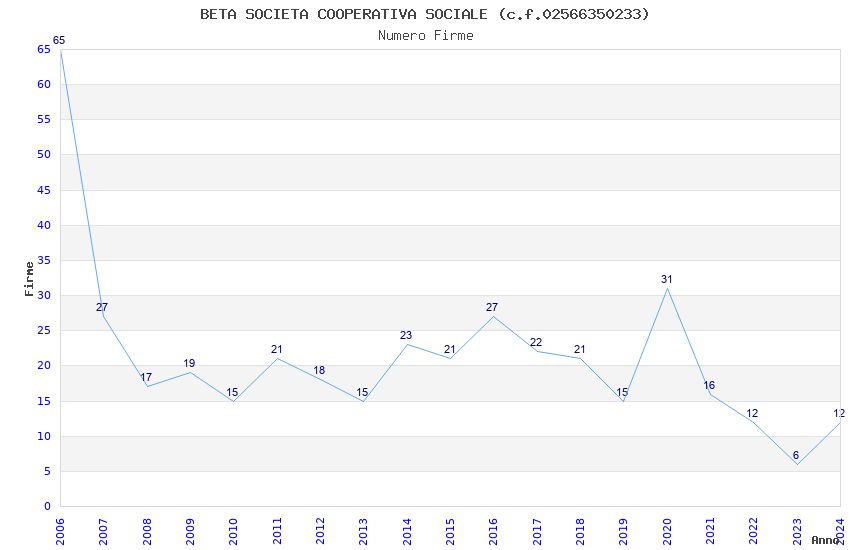This screenshot has width=850, height=550.
Task: Click data label 6 at the 2023 low
Action: (796, 456)
